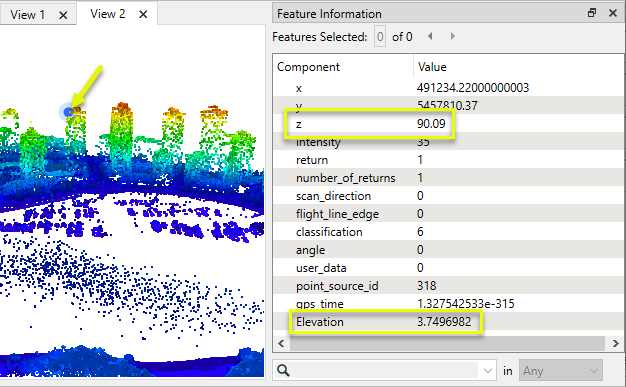Close the View 1 tab
The width and height of the screenshot is (626, 387).
tap(63, 15)
